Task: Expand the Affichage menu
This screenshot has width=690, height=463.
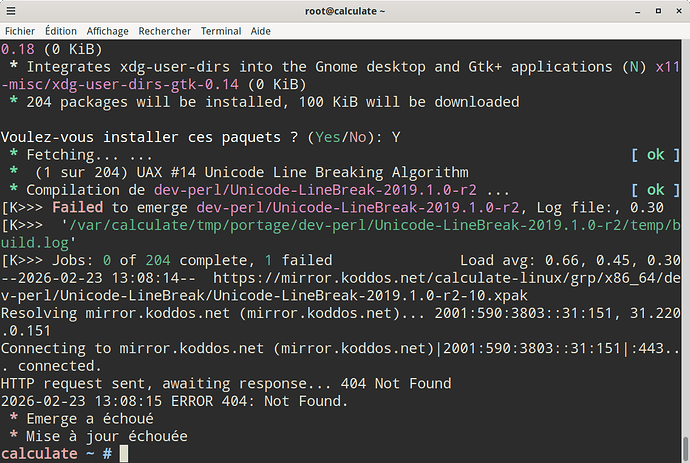Action: (107, 31)
